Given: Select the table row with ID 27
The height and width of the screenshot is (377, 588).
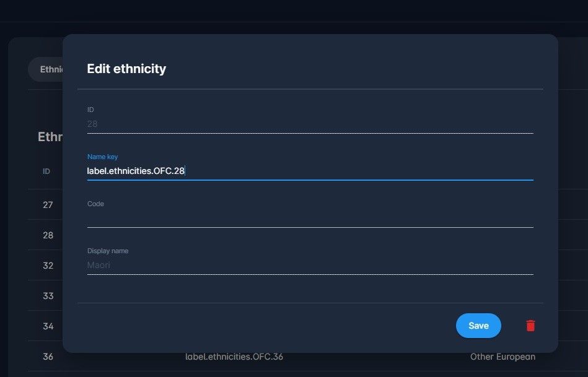Looking at the screenshot, I should (46, 204).
